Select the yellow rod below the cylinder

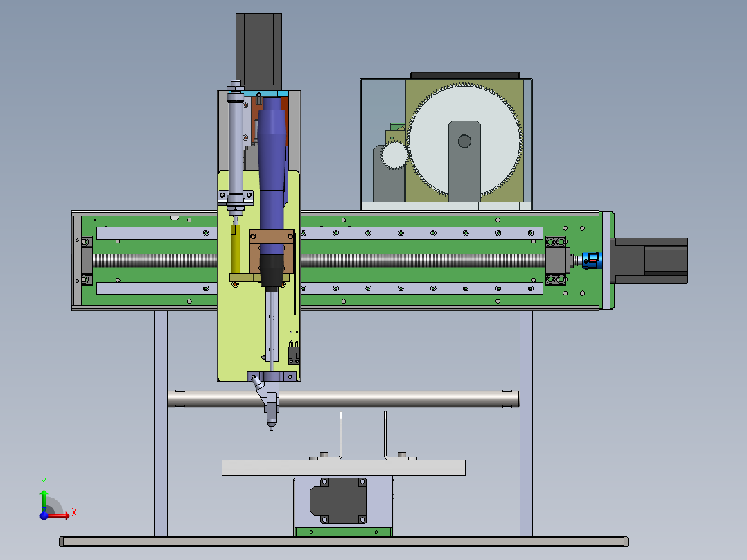tap(236, 250)
